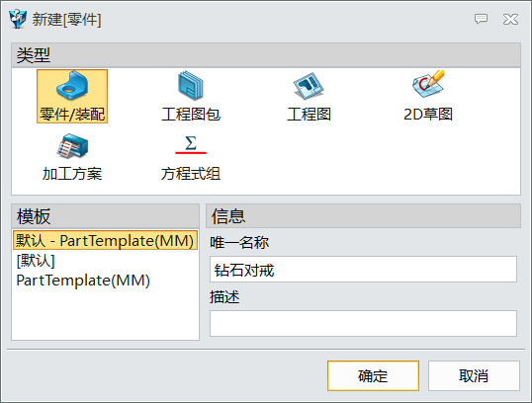The height and width of the screenshot is (403, 532).
Task: Select the highlighted 默认 - PartTemplate(MM) template
Action: tap(105, 241)
